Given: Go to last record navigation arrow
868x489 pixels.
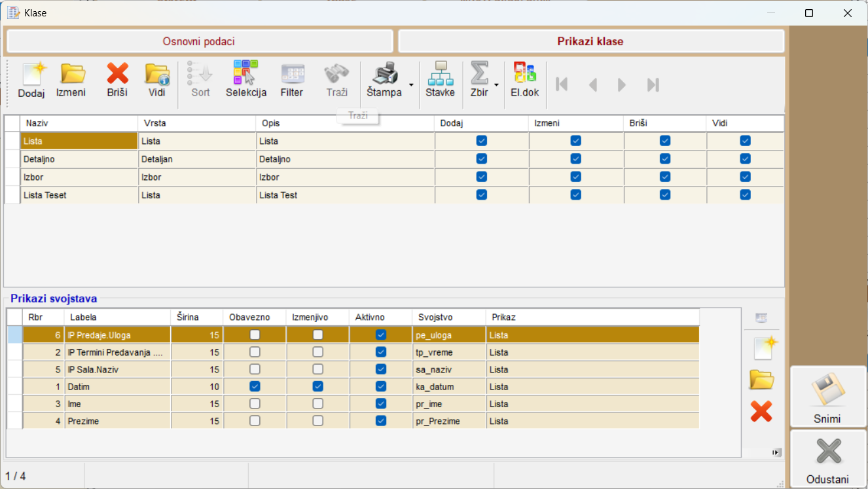Looking at the screenshot, I should [653, 84].
